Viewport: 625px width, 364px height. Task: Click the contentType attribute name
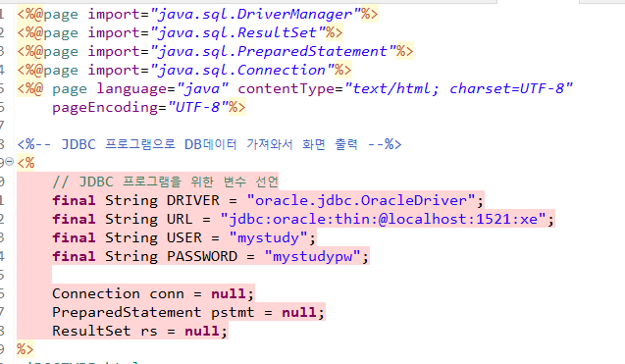coord(286,88)
